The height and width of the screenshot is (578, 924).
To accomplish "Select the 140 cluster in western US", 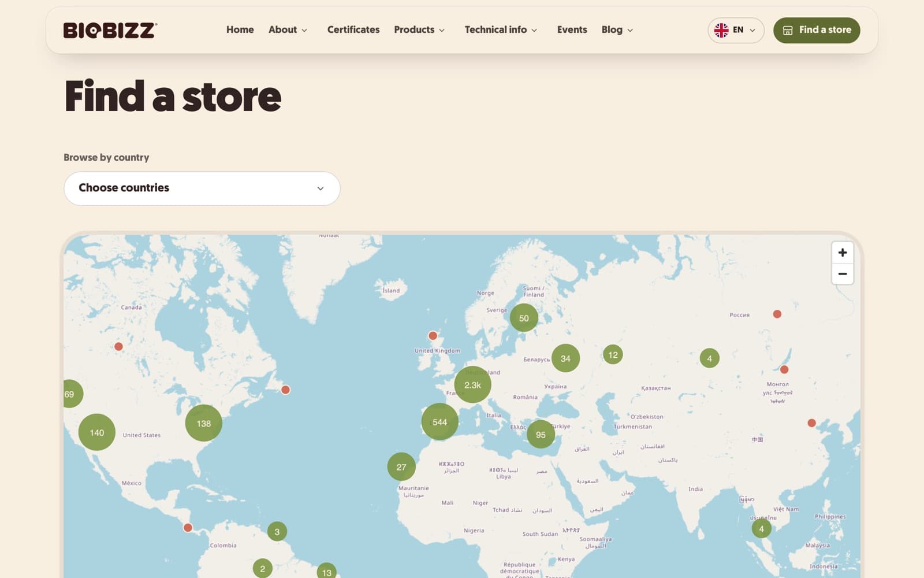I will (96, 432).
